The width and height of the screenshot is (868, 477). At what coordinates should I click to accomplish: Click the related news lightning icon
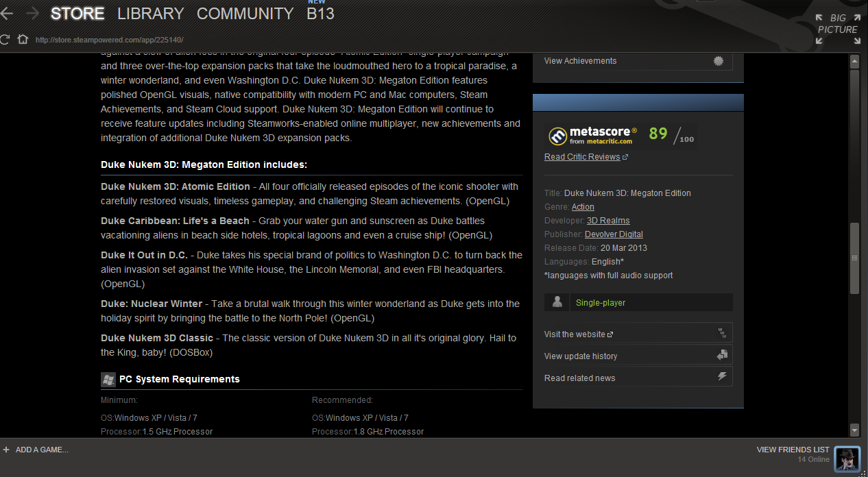tap(721, 377)
